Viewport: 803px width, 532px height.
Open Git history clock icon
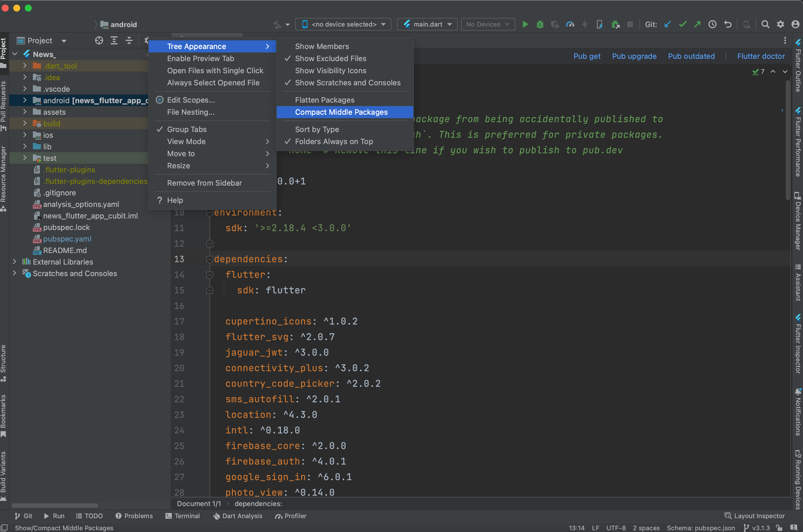tap(712, 24)
